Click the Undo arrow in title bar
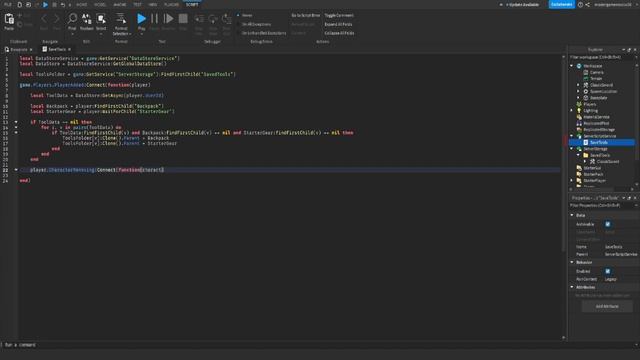 [x=62, y=4]
